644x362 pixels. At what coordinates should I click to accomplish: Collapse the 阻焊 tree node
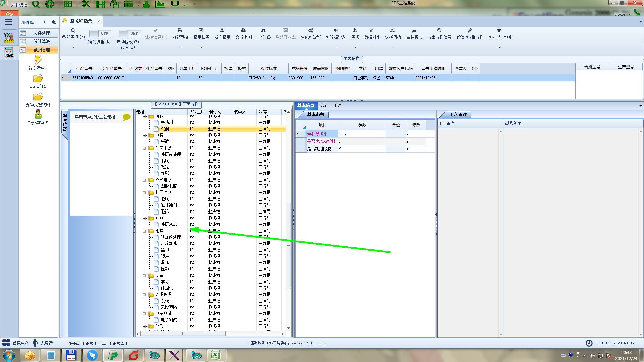pos(144,231)
